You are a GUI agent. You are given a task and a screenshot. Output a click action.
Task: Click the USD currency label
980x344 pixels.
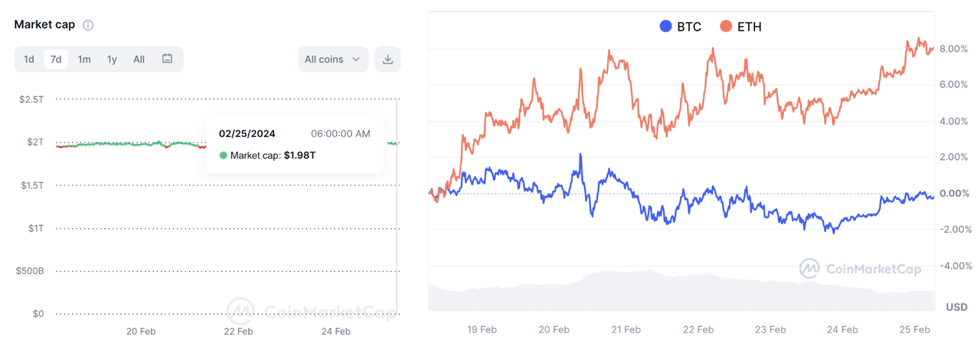[956, 306]
